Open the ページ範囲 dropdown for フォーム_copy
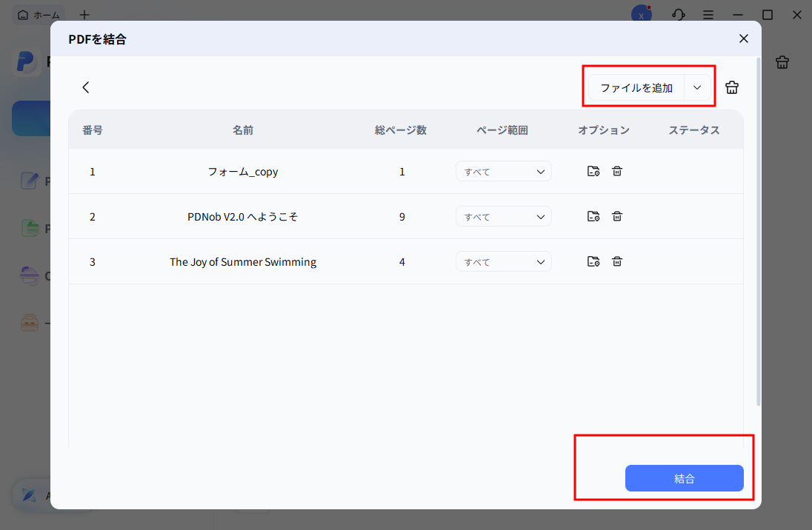This screenshot has height=530, width=812. tap(503, 171)
